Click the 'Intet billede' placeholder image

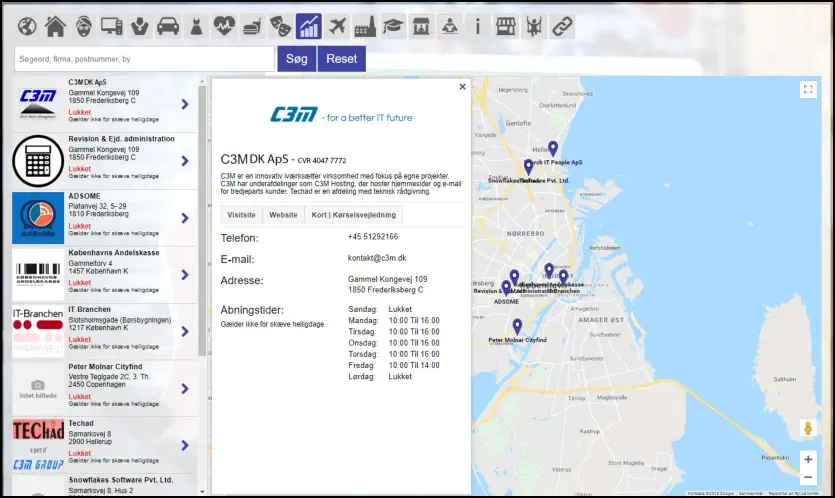point(38,389)
